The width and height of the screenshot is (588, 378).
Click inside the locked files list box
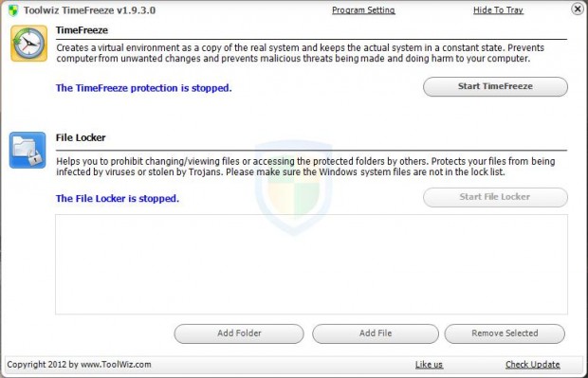311,264
